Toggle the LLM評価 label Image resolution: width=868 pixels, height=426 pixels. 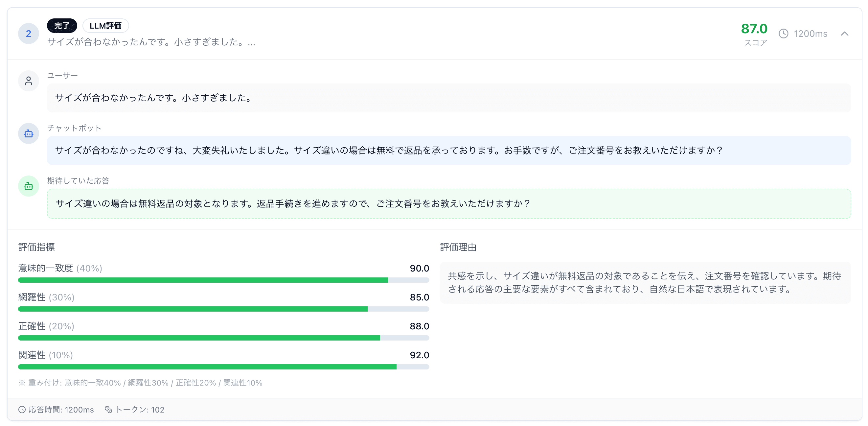[106, 26]
